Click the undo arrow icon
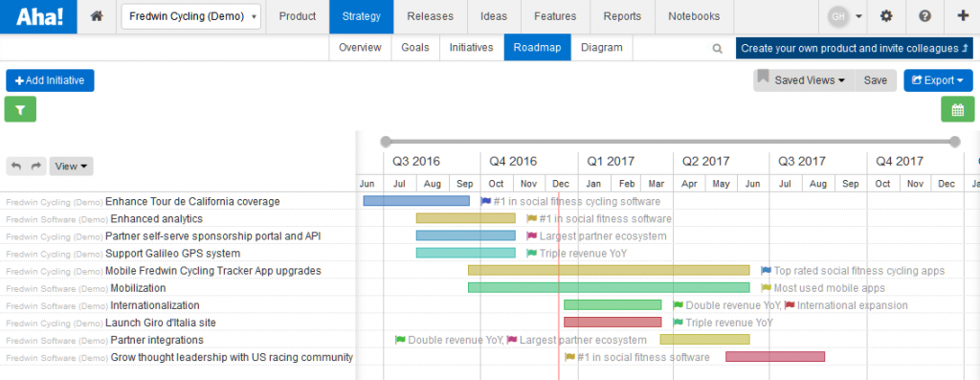980x380 pixels. click(x=16, y=167)
